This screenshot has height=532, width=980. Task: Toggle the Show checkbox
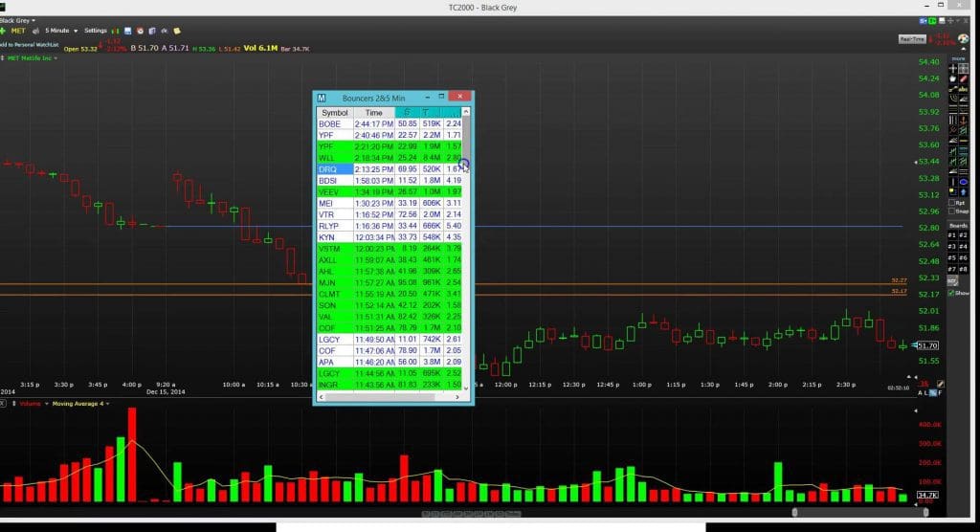[952, 293]
